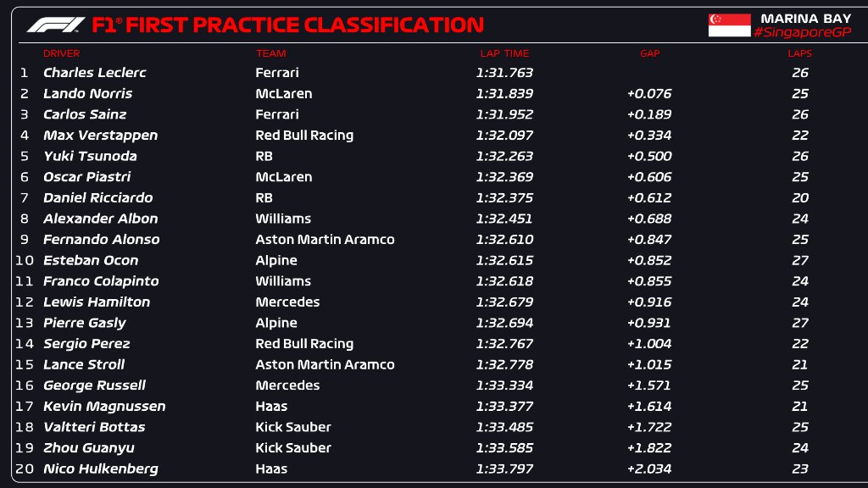Select the TEAM column header
The width and height of the screenshot is (868, 488).
tap(270, 53)
